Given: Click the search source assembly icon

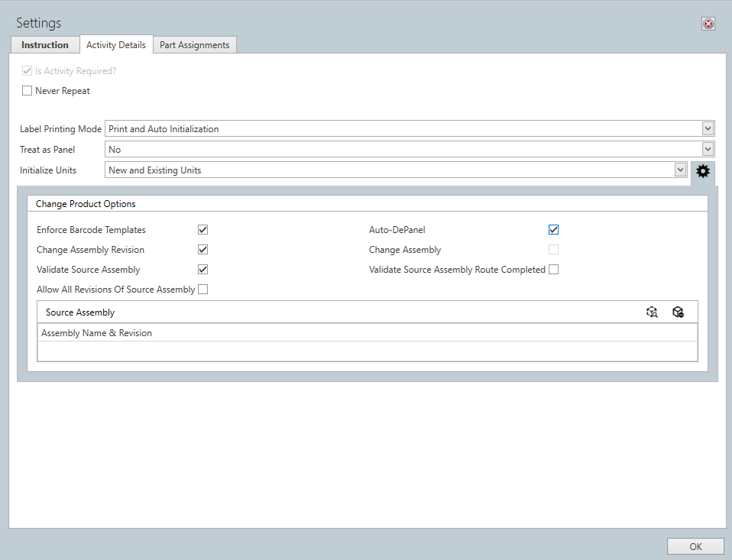Looking at the screenshot, I should coord(652,312).
